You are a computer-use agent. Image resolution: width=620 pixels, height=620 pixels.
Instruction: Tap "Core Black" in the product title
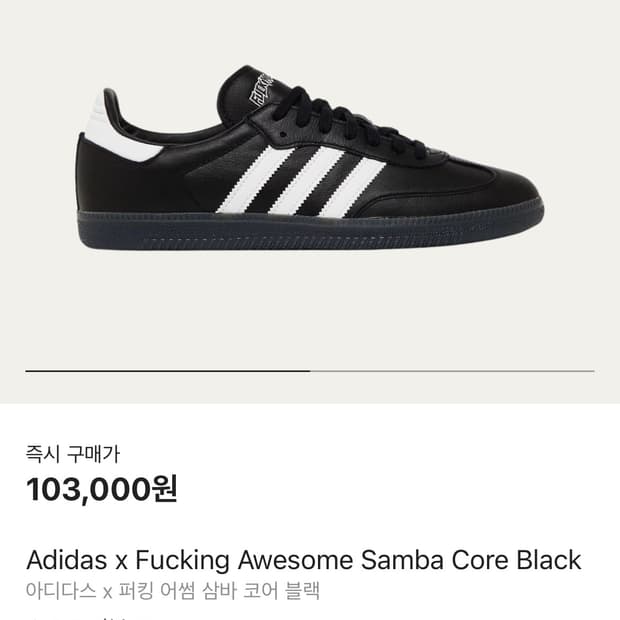(x=516, y=560)
